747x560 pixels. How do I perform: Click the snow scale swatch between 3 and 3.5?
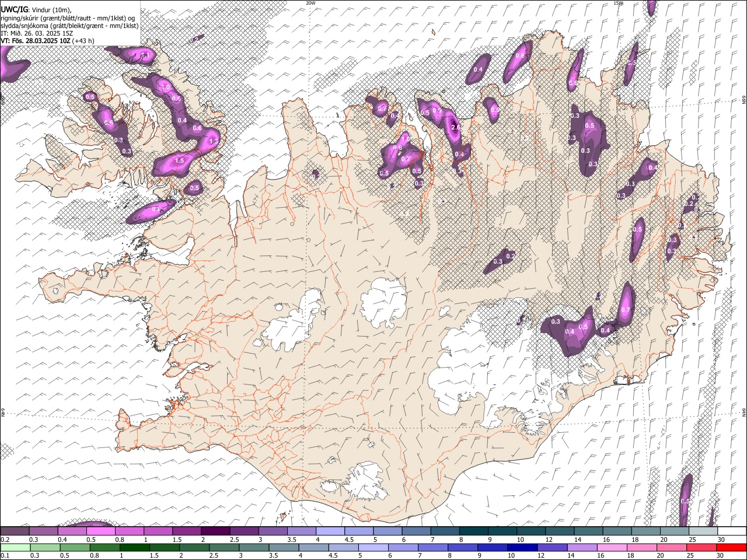[273, 531]
